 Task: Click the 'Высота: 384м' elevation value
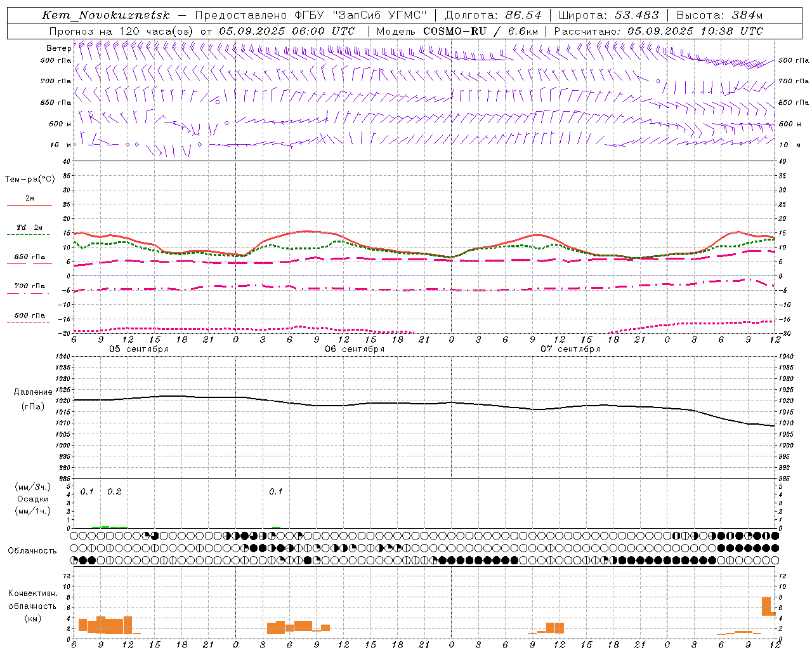coord(719,15)
